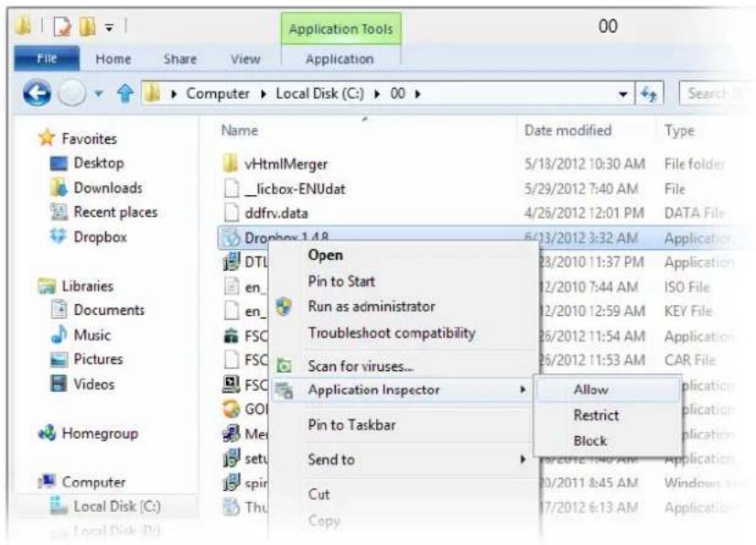Image resolution: width=756 pixels, height=545 pixels.
Task: Open the address bar history dropdown
Action: tap(623, 94)
